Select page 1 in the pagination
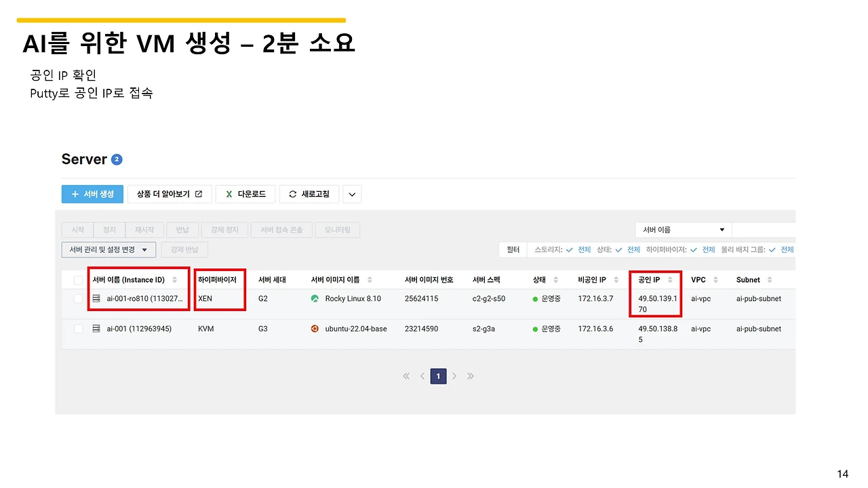Image resolution: width=868 pixels, height=488 pixels. (x=438, y=375)
